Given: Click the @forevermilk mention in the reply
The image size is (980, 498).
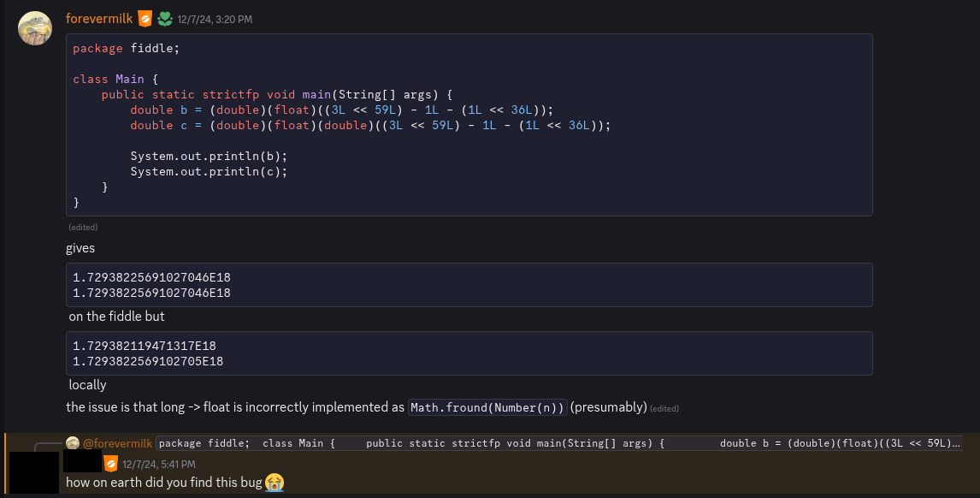Looking at the screenshot, I should [x=117, y=443].
